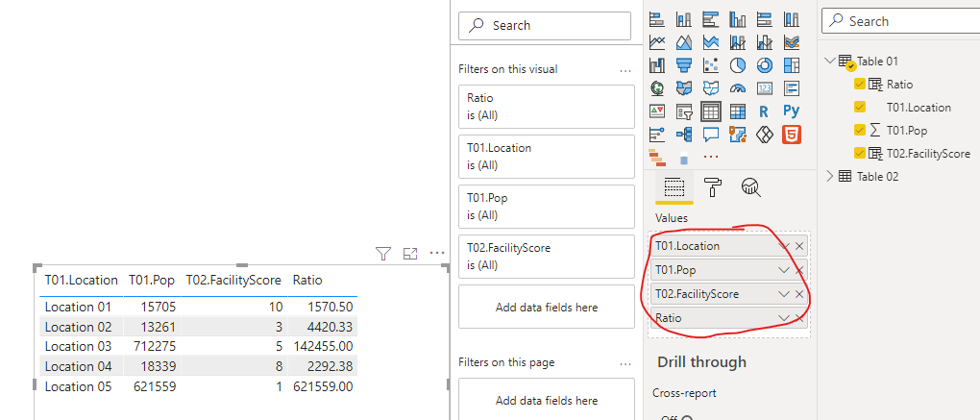Remove T01.Pop from the Values well
The width and height of the screenshot is (980, 420).
[799, 270]
